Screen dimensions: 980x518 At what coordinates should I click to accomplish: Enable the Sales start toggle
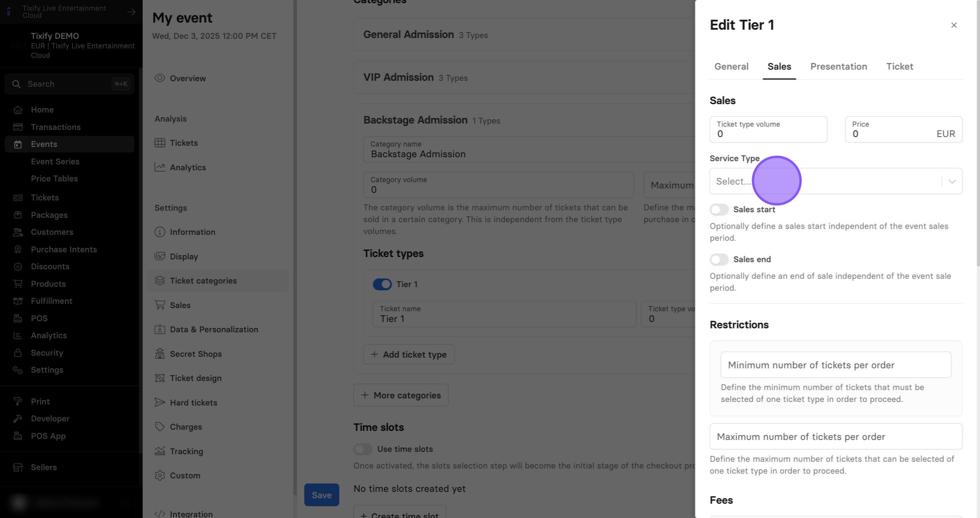click(x=719, y=209)
